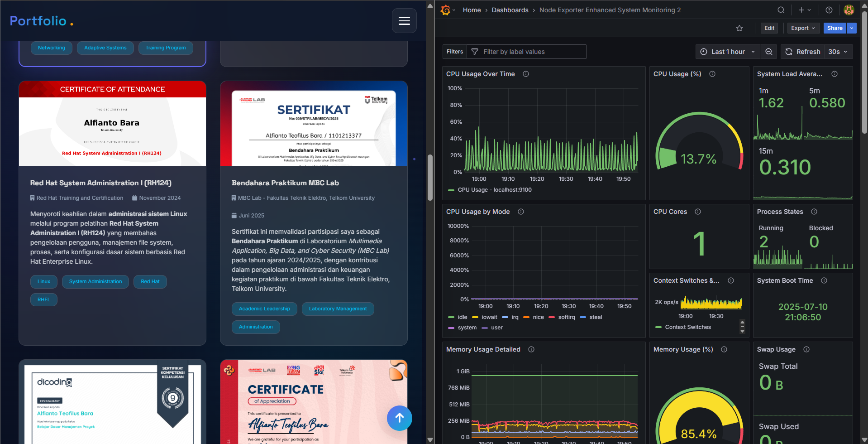Screen dimensions: 868x444
Task: Open the 30s refresh interval dropdown
Action: click(839, 52)
